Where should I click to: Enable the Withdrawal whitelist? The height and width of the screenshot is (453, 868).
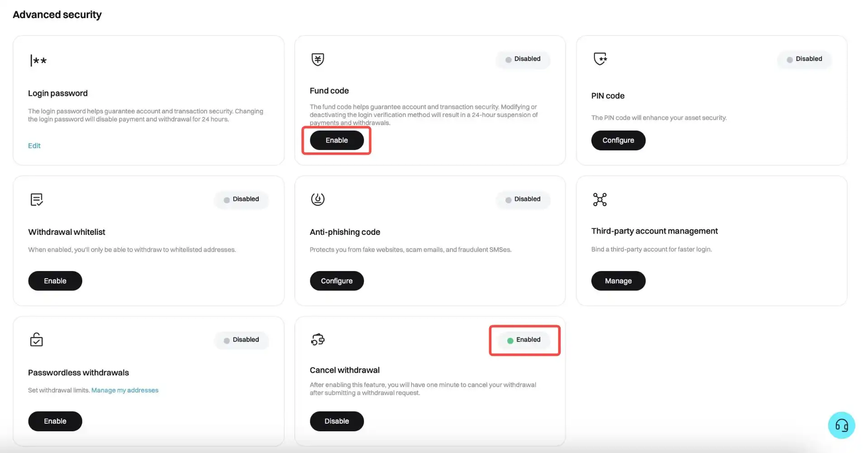click(x=55, y=281)
